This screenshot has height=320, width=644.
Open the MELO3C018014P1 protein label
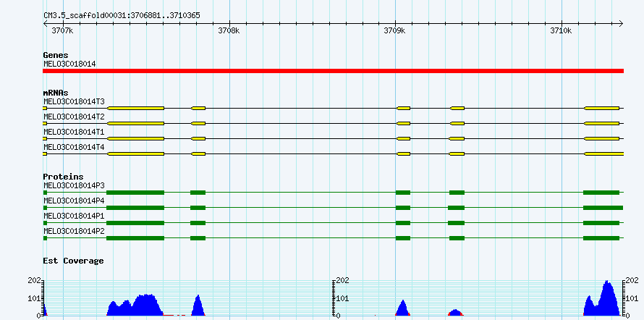pyautogui.click(x=74, y=216)
